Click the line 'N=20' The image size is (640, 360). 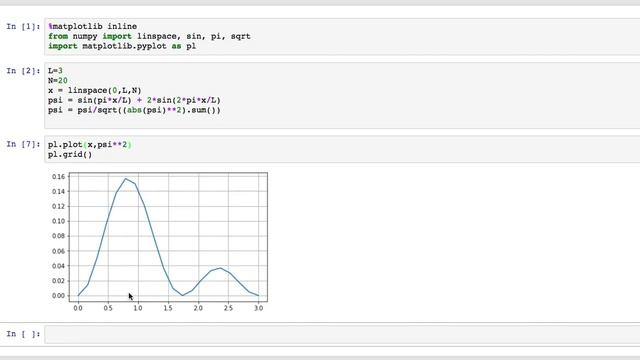(x=58, y=81)
